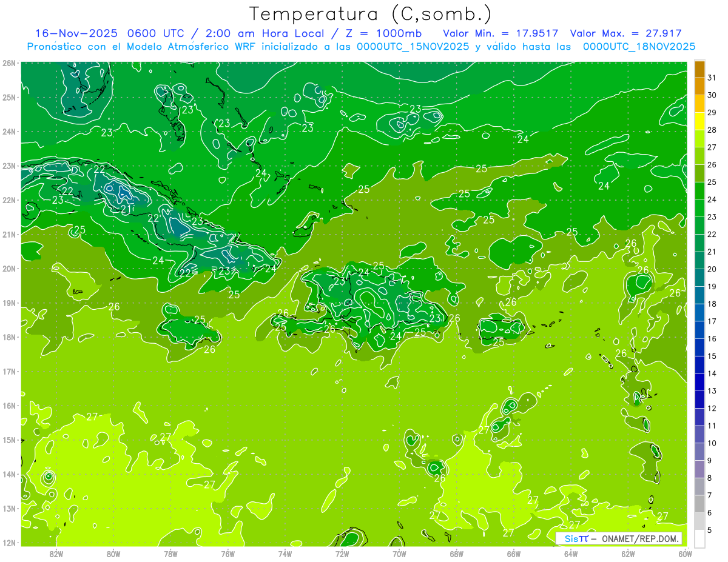The width and height of the screenshot is (728, 562).
Task: Click the "Valor Max. = 27.917" readout
Action: pyautogui.click(x=625, y=33)
